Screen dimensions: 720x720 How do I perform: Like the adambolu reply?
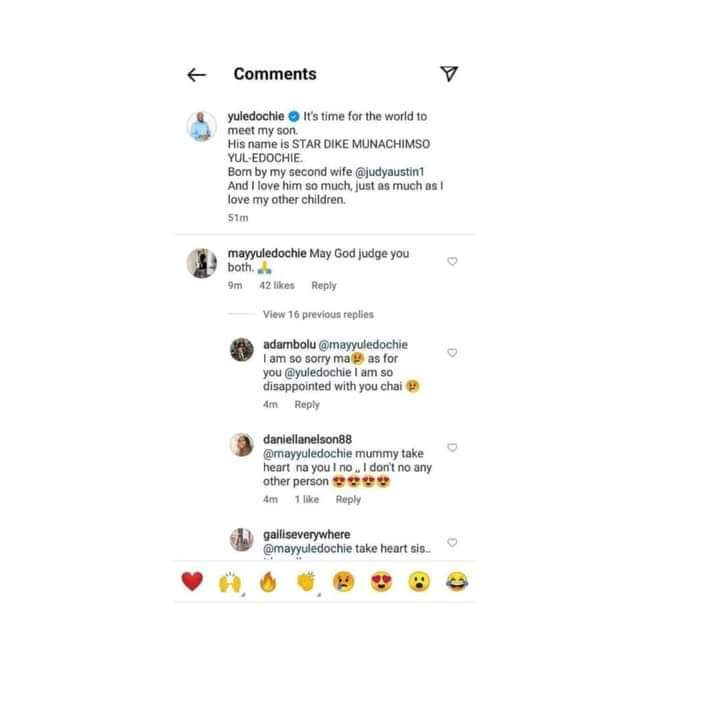(452, 353)
